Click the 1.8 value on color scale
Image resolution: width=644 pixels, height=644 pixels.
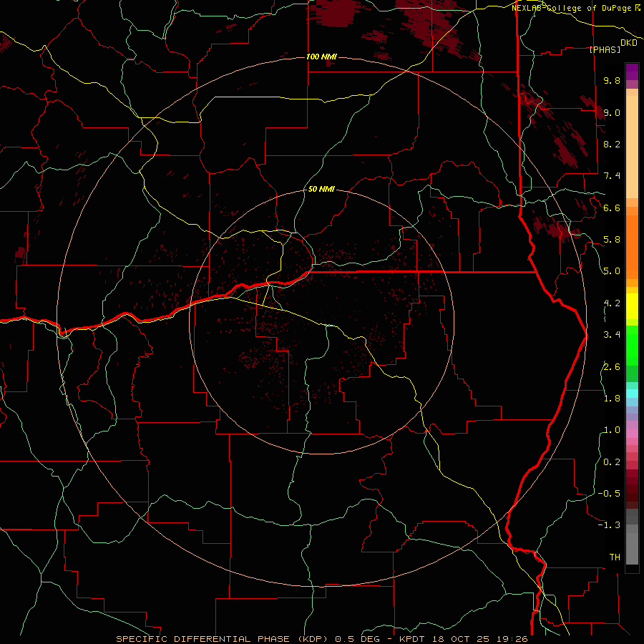pos(612,399)
